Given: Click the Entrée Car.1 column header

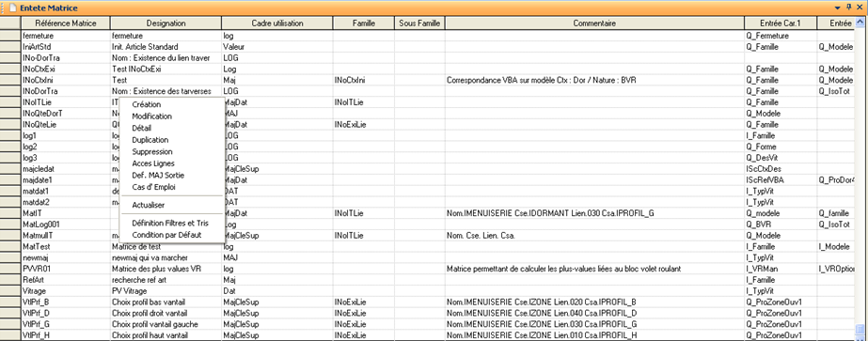Looking at the screenshot, I should [x=781, y=23].
